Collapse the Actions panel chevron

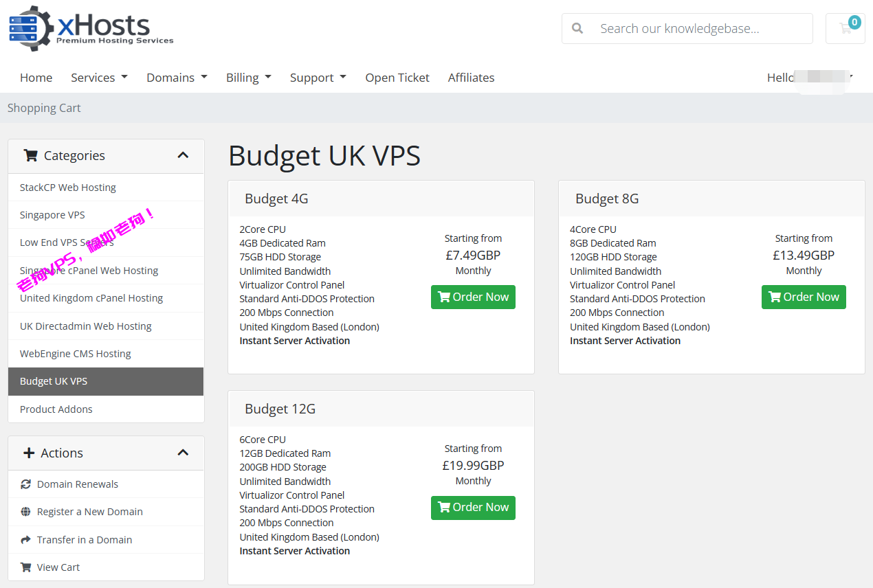(x=183, y=453)
